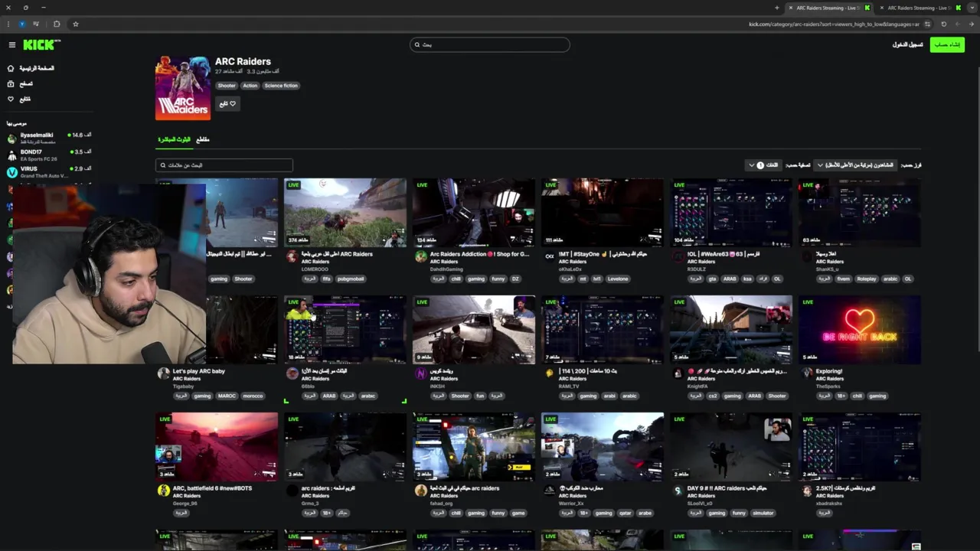This screenshot has width=980, height=551.
Task: Click the purple iNKSH avatar
Action: click(x=420, y=374)
